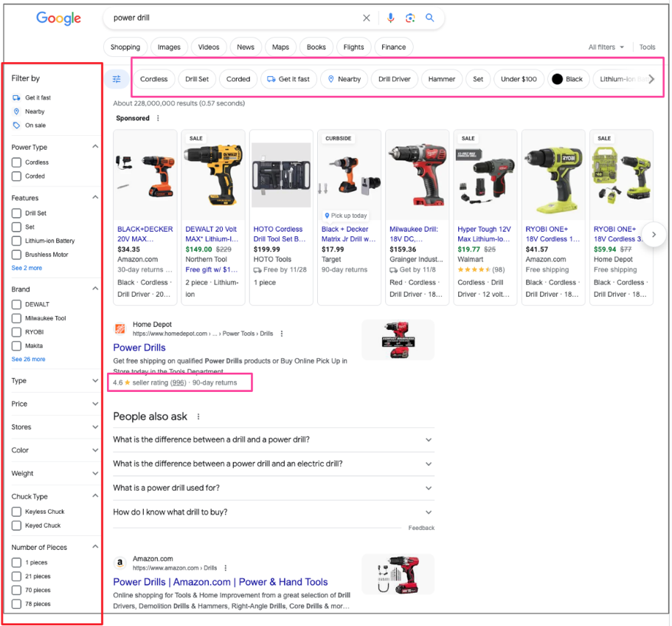
Task: Check the Brushless Motor checkbox
Action: 16,255
